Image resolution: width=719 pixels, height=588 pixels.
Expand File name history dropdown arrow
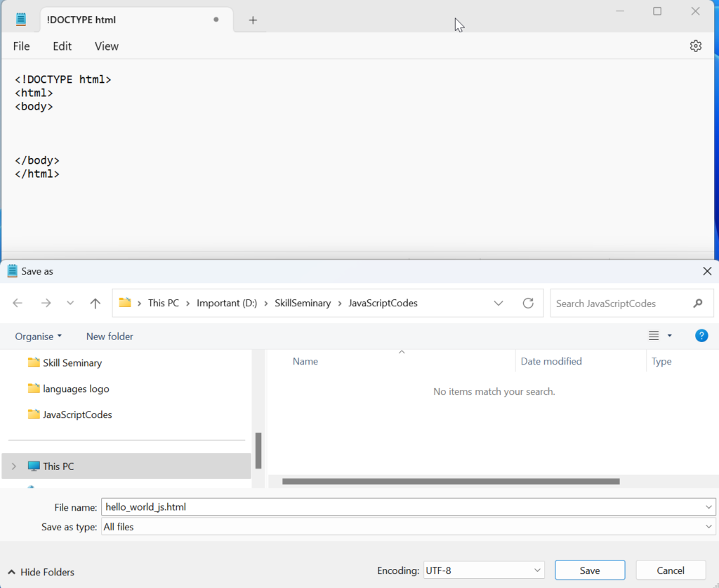pyautogui.click(x=708, y=507)
